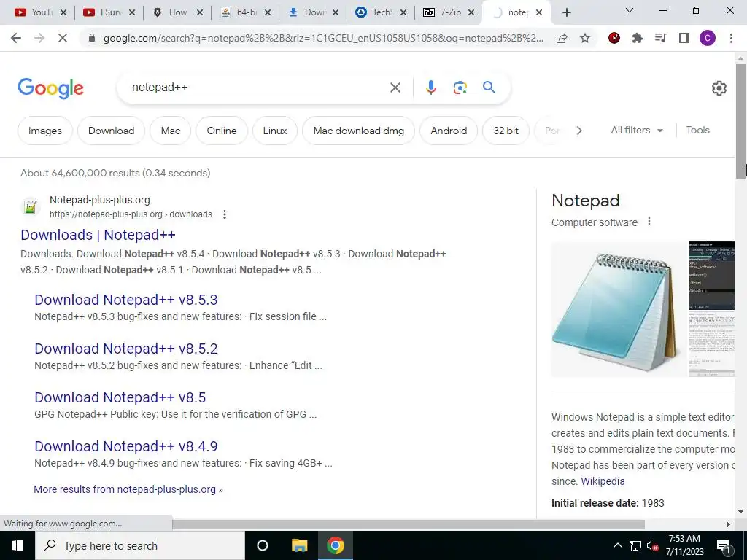Viewport: 747px width, 560px height.
Task: Expand the All filters dropdown
Action: [x=636, y=130]
